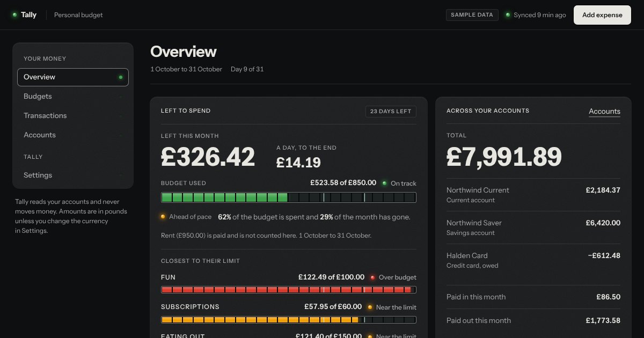Click the CLOSEST TO THEIR LIMIT heading
644x338 pixels.
click(x=200, y=261)
